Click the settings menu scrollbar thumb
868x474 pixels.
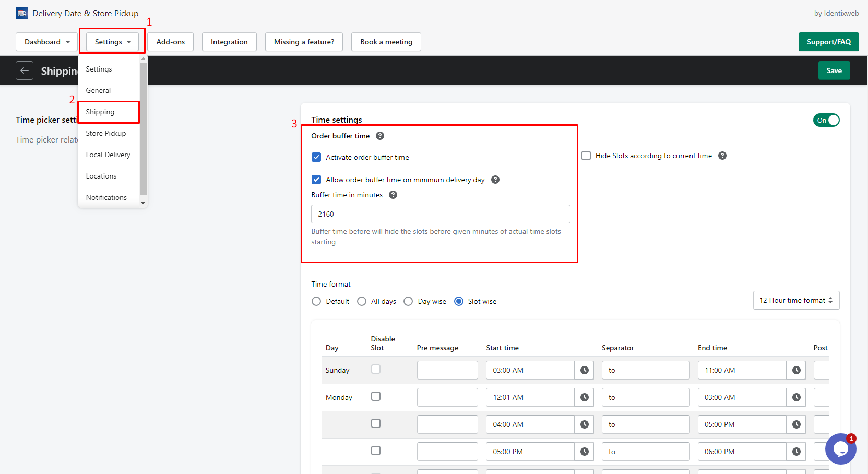click(x=144, y=128)
